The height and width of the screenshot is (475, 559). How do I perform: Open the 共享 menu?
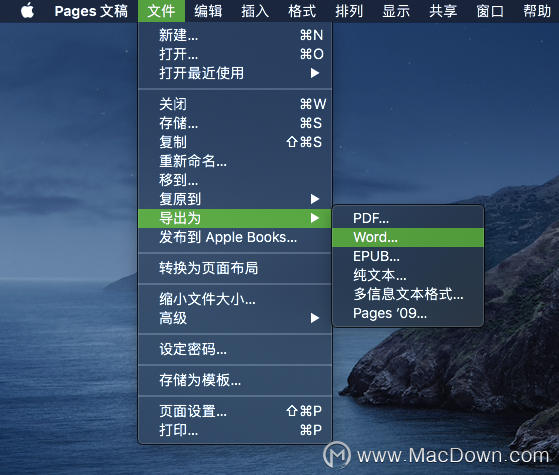pyautogui.click(x=443, y=11)
